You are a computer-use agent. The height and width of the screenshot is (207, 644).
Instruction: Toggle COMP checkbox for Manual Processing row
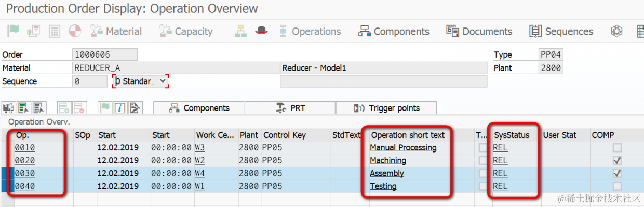(617, 148)
